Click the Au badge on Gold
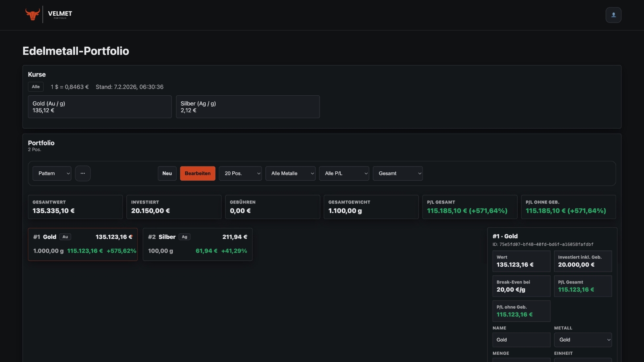This screenshot has height=362, width=644. [x=65, y=237]
